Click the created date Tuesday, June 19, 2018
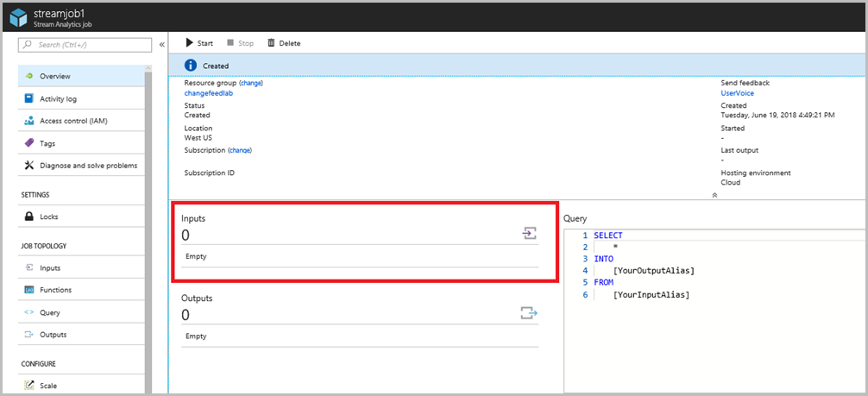This screenshot has width=868, height=396. pyautogui.click(x=777, y=116)
